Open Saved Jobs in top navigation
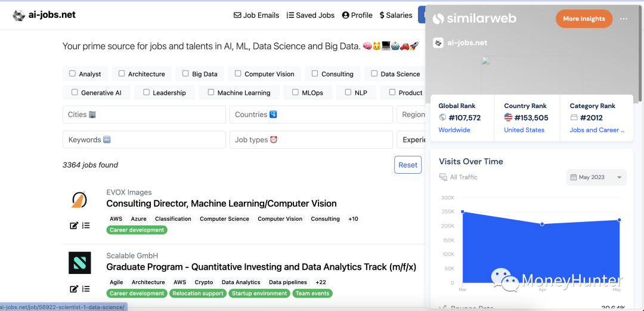 (x=311, y=15)
